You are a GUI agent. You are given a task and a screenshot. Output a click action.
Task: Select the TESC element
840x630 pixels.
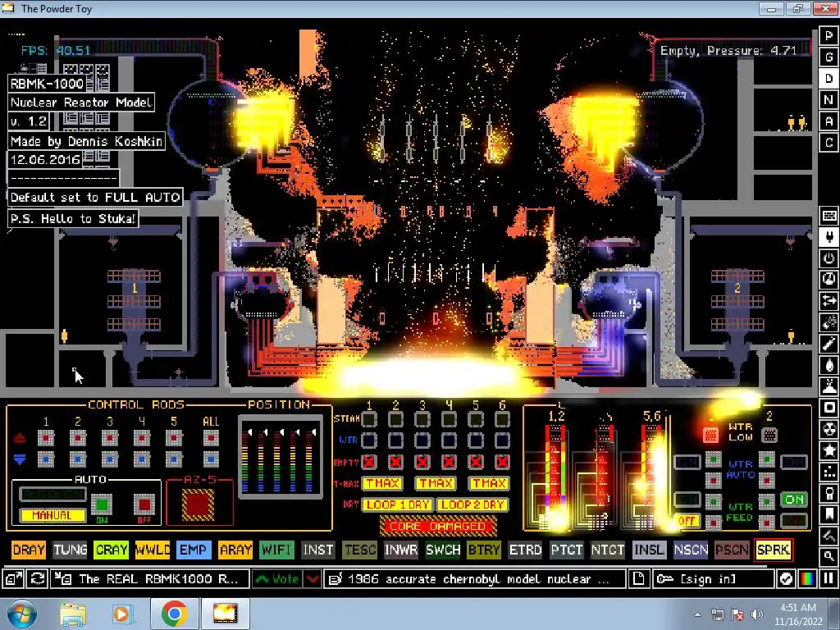tap(359, 550)
